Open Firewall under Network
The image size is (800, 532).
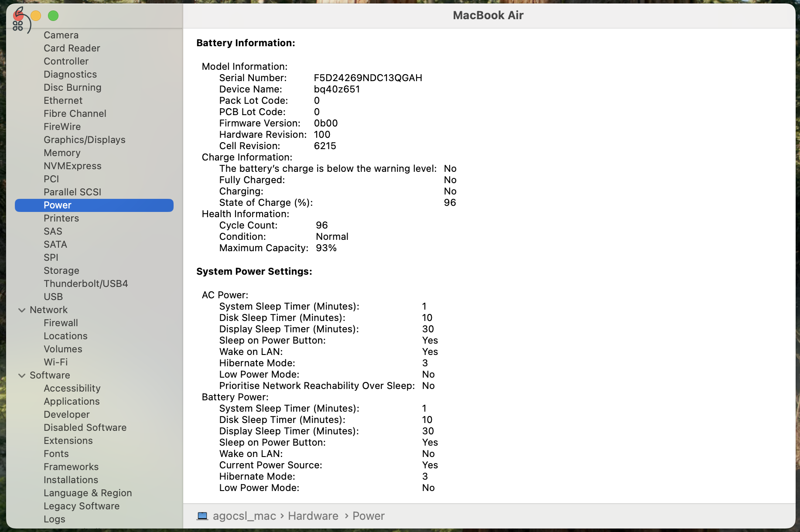coord(61,323)
